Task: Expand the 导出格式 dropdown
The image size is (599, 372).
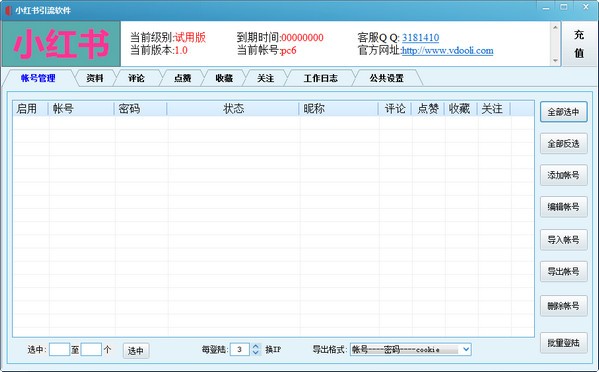Action: tap(466, 349)
